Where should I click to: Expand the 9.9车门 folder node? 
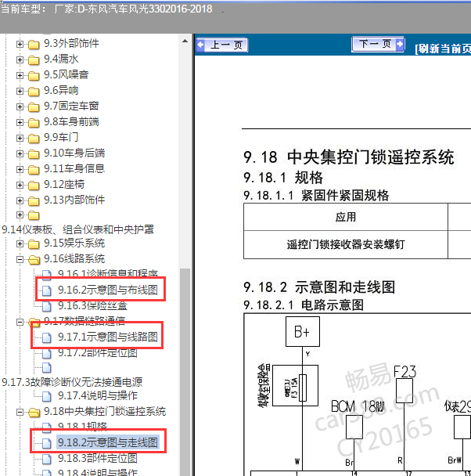20,139
